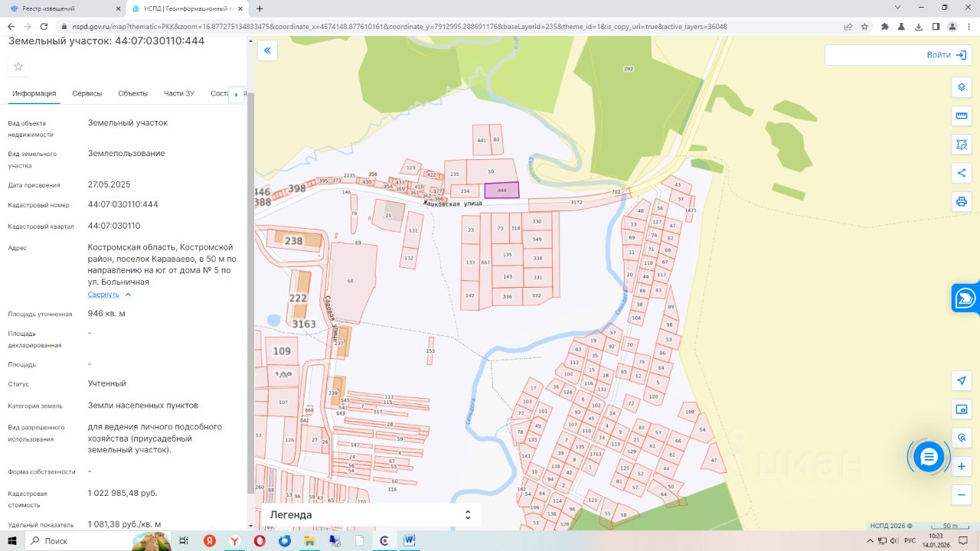Open the map layers panel
The image size is (980, 551).
pos(962,87)
